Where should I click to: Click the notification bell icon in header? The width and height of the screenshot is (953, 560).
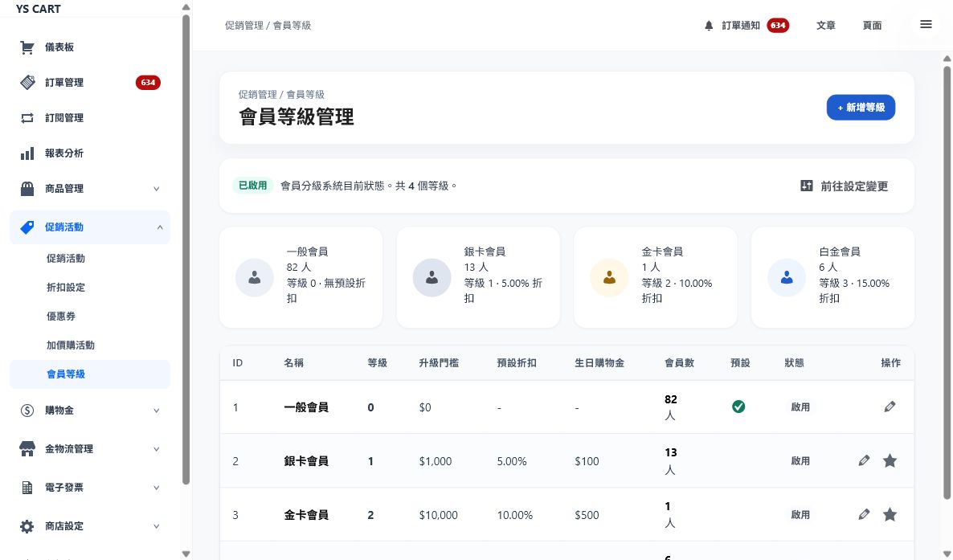coord(709,26)
